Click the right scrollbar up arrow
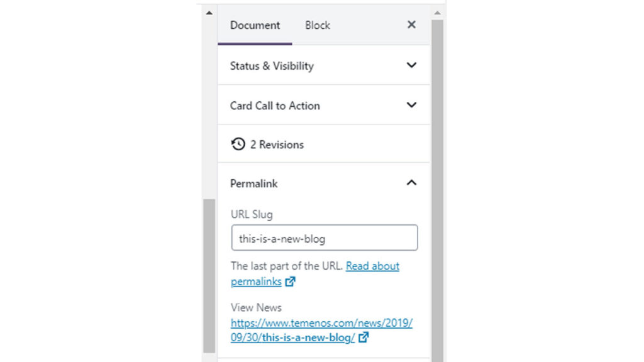644x362 pixels. point(437,13)
